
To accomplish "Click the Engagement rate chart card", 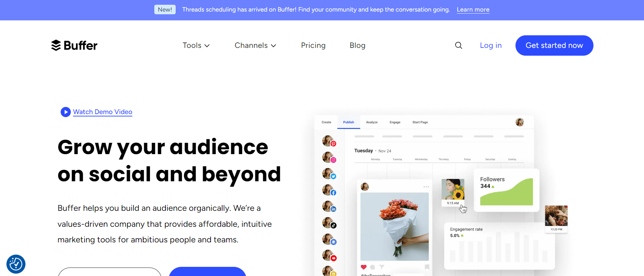I will pos(499,246).
